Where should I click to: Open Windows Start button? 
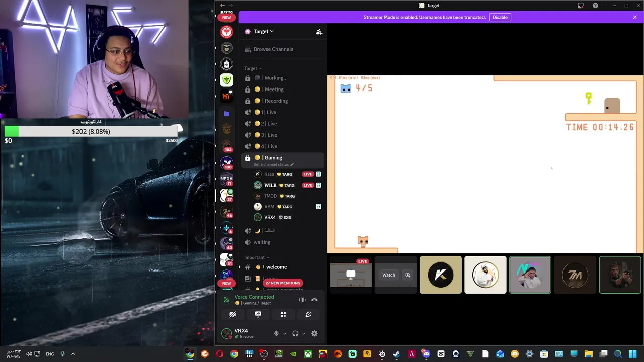click(632, 354)
